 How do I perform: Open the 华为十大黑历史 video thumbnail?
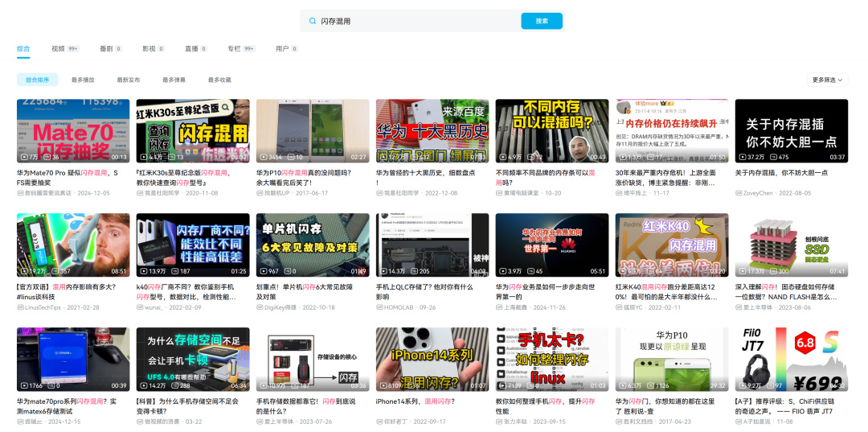432,130
